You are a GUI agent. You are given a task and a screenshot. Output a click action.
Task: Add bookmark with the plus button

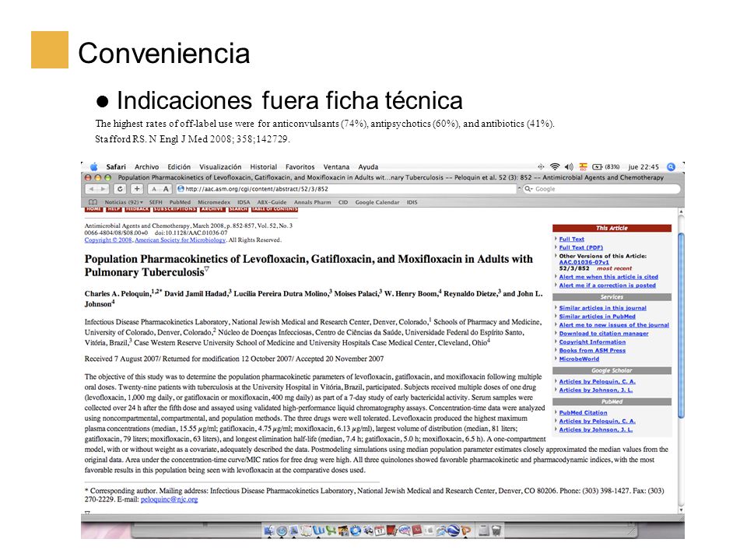137,189
